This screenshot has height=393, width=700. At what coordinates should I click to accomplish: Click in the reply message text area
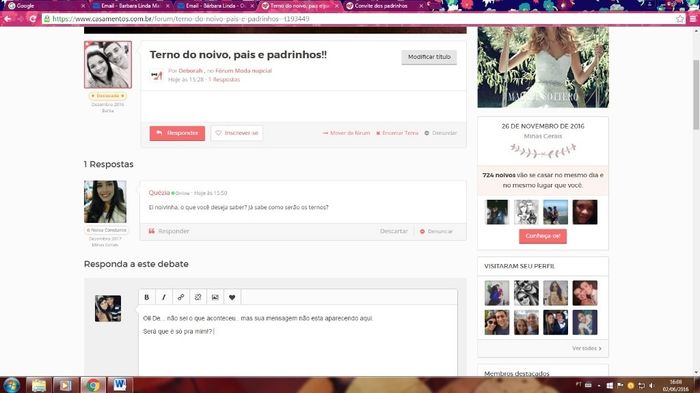(298, 340)
